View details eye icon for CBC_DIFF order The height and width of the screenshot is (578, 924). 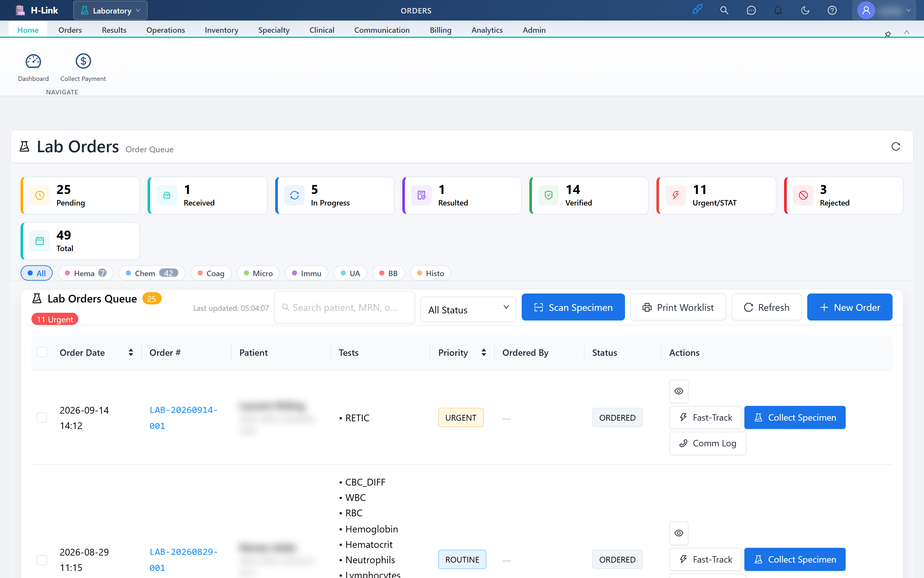point(679,533)
